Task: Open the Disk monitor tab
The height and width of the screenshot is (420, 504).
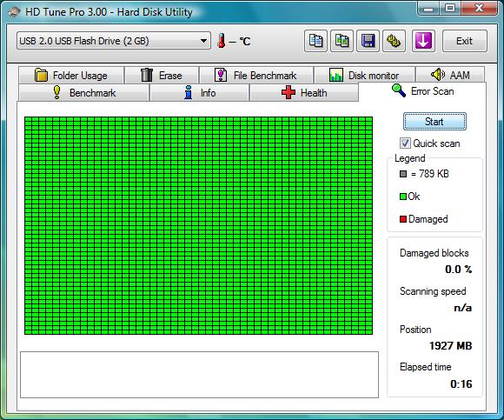Action: (364, 76)
